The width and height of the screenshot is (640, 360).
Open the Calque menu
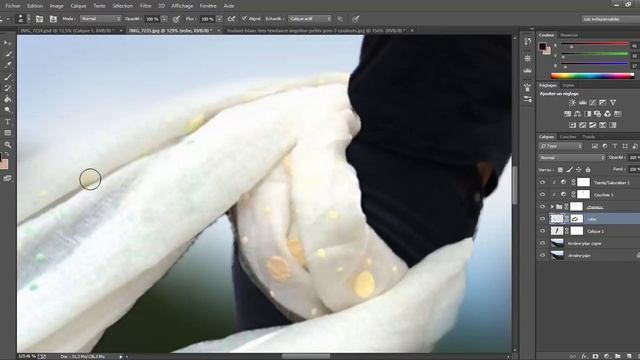tap(78, 6)
